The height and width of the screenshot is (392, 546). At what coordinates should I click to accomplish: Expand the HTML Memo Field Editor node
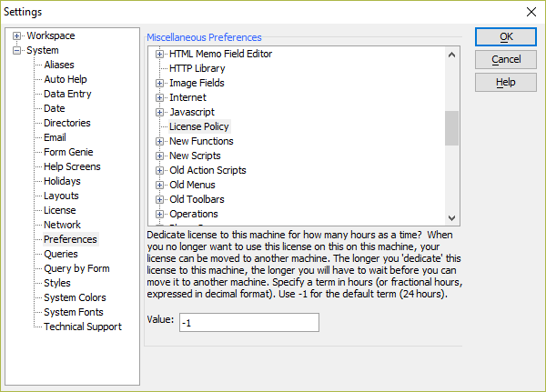159,54
